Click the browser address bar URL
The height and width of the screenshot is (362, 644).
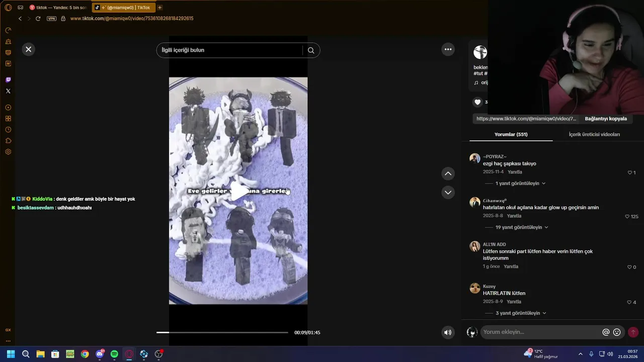pos(132,19)
